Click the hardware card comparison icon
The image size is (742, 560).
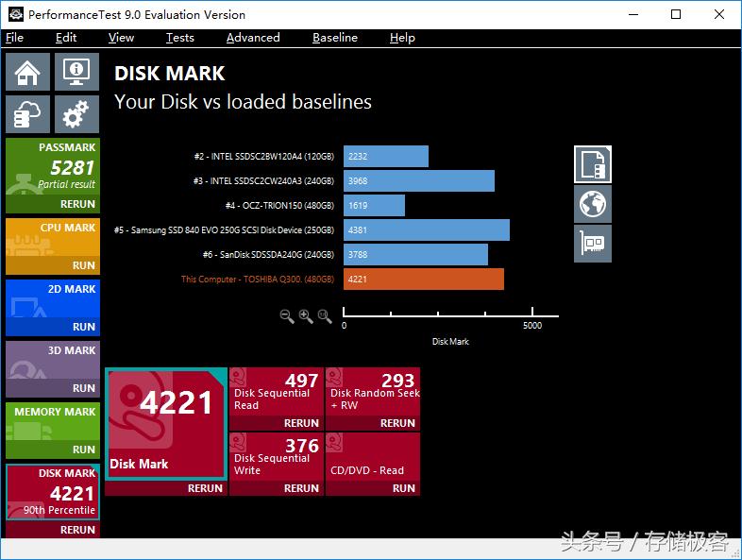click(593, 243)
